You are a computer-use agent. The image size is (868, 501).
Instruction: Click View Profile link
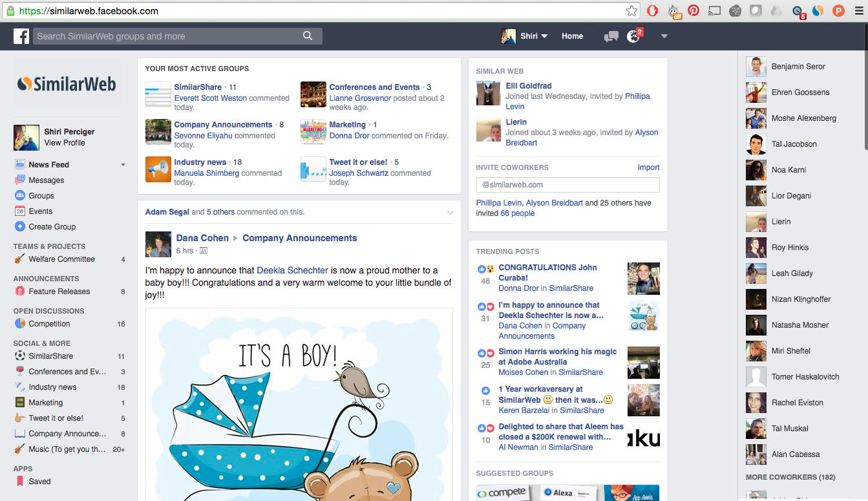click(65, 143)
